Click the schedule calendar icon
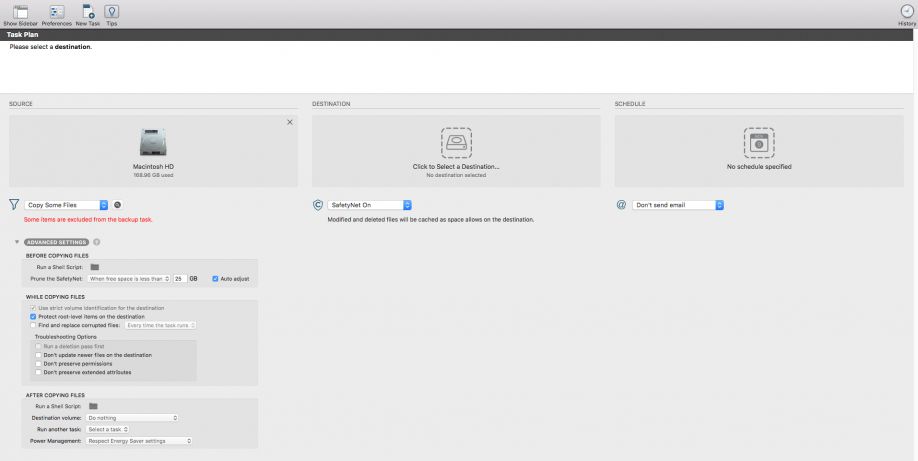 [x=759, y=142]
